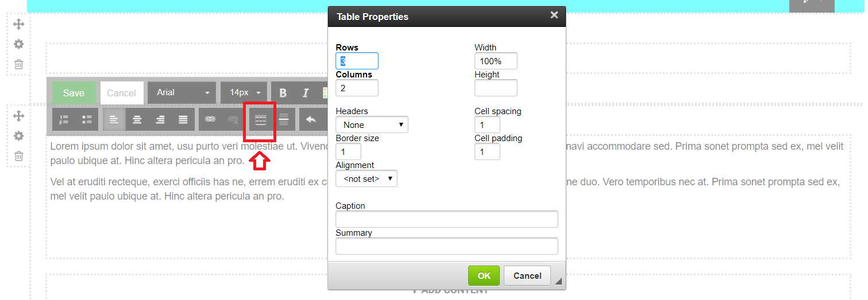Close the Table Properties dialog
Image resolution: width=868 pixels, height=300 pixels.
554,15
